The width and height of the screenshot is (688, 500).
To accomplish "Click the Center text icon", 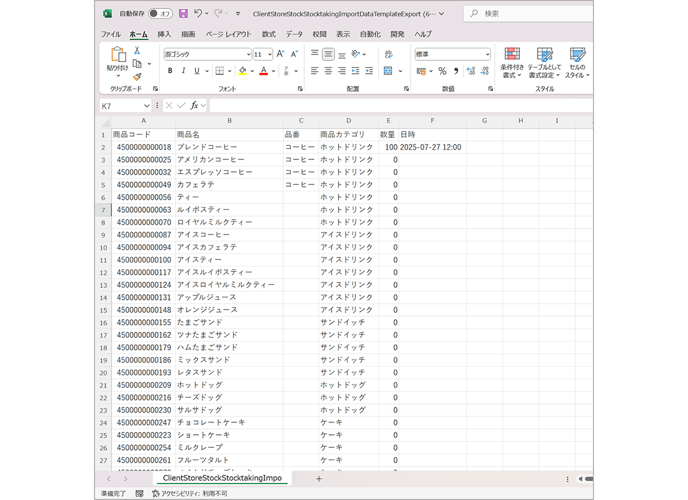I will pyautogui.click(x=328, y=71).
